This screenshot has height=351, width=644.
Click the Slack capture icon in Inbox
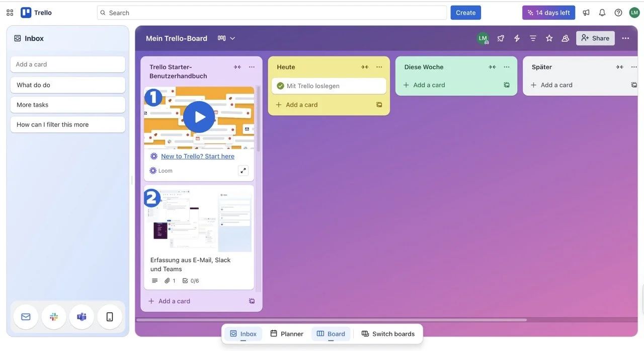tap(54, 317)
